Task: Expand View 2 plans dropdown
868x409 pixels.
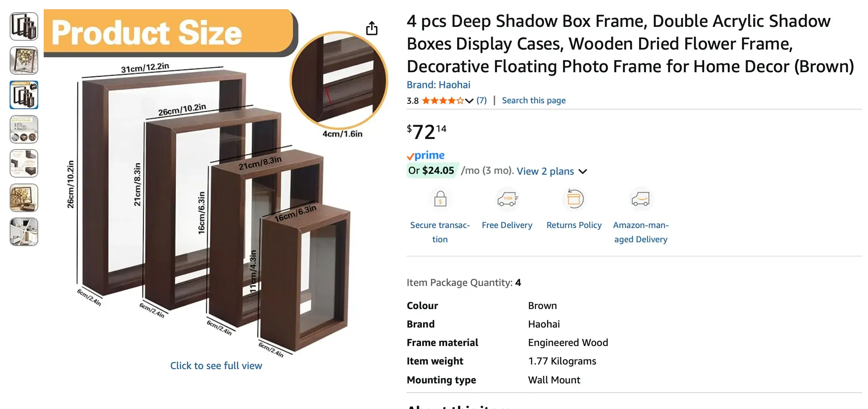Action: 583,171
